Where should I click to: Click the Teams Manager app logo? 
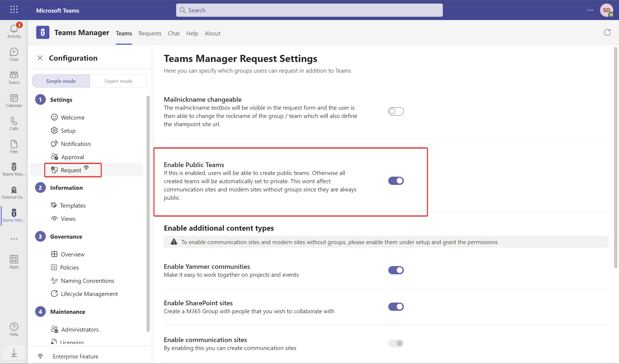tap(43, 33)
